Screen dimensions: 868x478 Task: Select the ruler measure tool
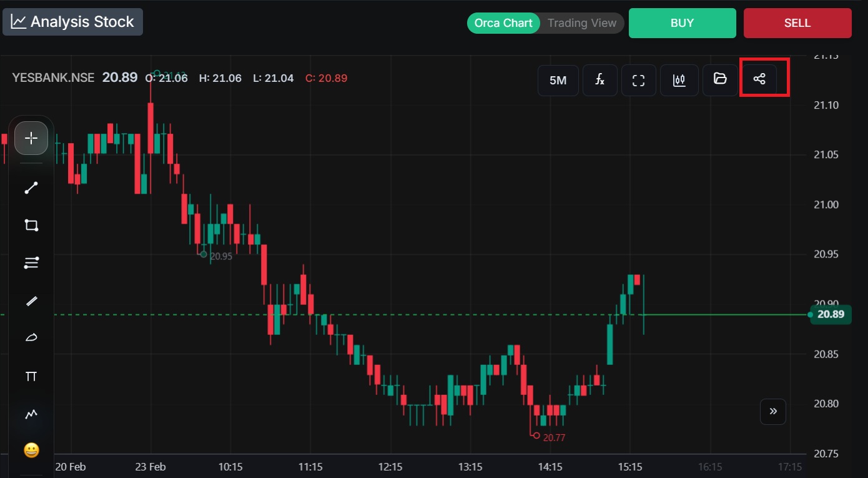[x=31, y=301]
